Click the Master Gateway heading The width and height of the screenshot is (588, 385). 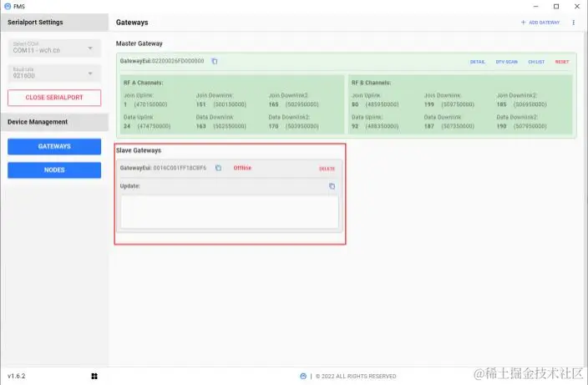coord(139,43)
